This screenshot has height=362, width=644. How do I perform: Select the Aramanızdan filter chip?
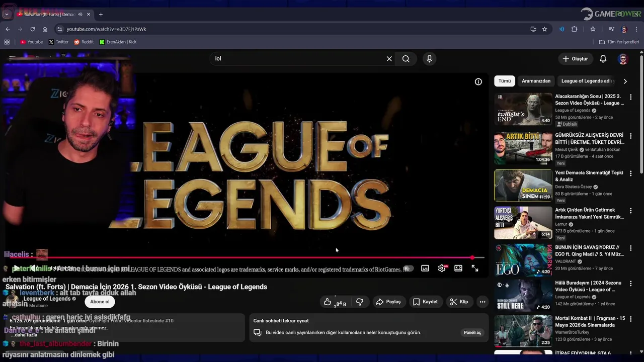coord(536,81)
